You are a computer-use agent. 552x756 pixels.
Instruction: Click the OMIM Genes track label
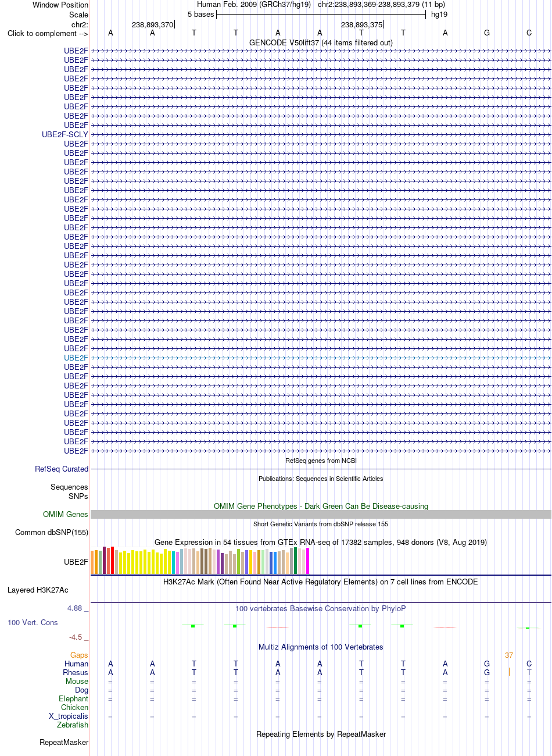[66, 514]
